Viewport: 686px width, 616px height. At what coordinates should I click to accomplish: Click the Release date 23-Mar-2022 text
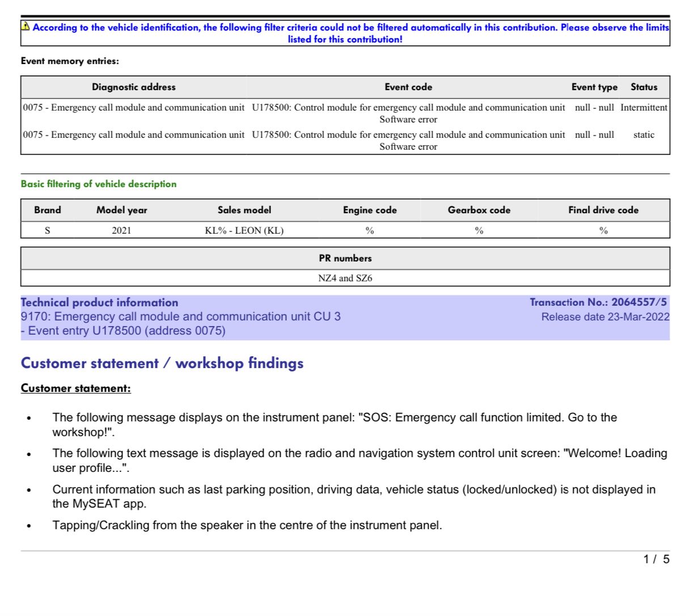(605, 317)
